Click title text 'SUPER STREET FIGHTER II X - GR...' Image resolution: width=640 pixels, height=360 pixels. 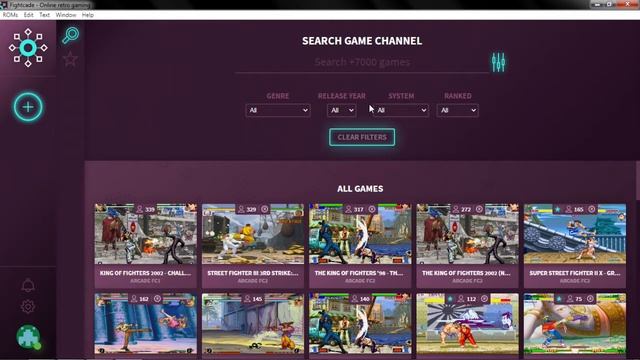coord(575,273)
